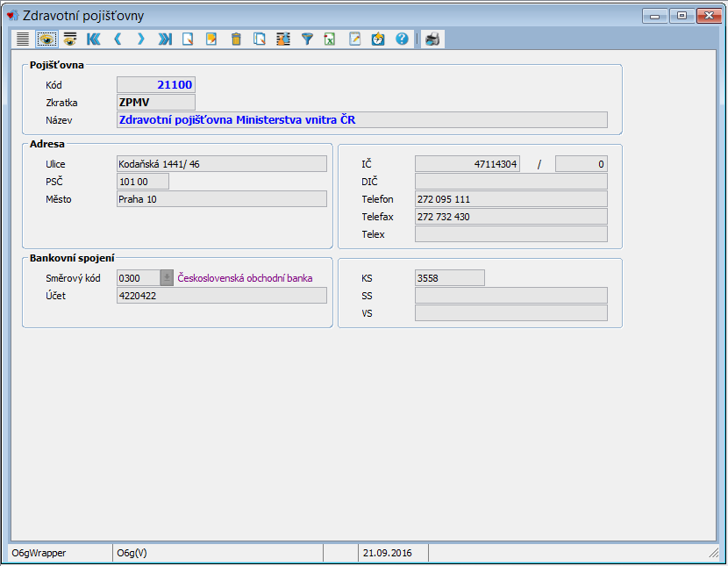The image size is (728, 566).
Task: Click the Název insurance name field
Action: pyautogui.click(x=361, y=120)
